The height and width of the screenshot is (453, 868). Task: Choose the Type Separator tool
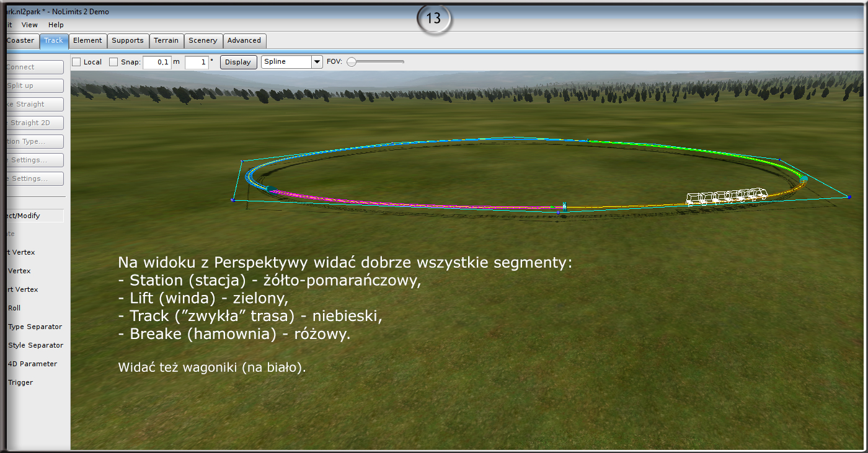click(35, 327)
